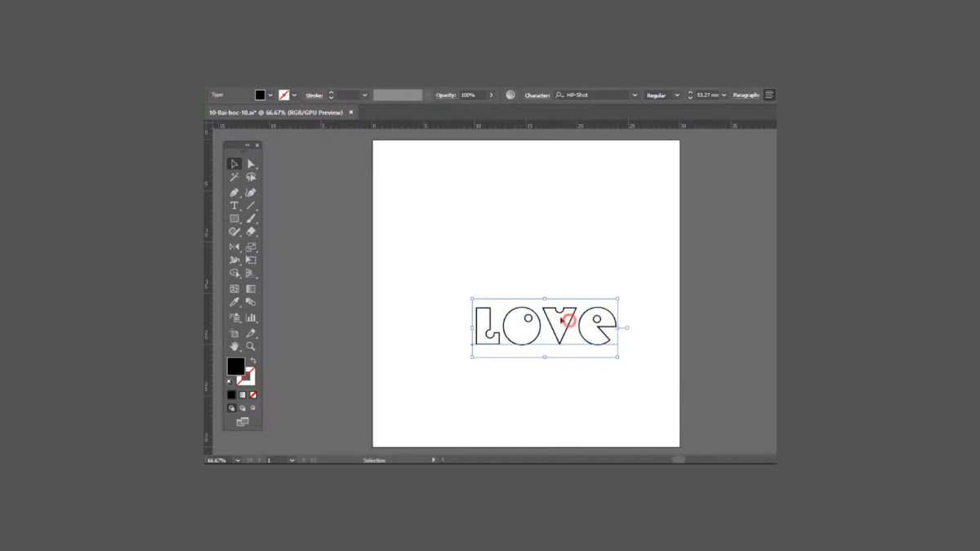Swap fill and stroke colors

252,361
